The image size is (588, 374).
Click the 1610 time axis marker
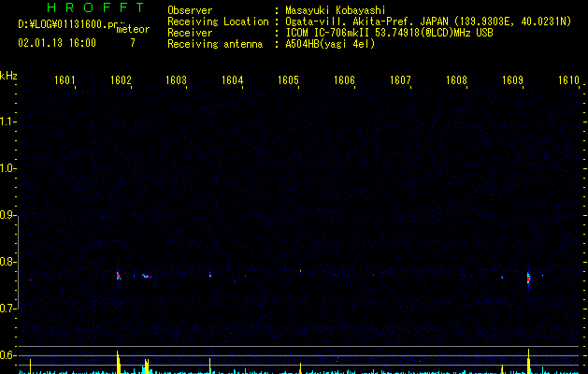point(568,80)
